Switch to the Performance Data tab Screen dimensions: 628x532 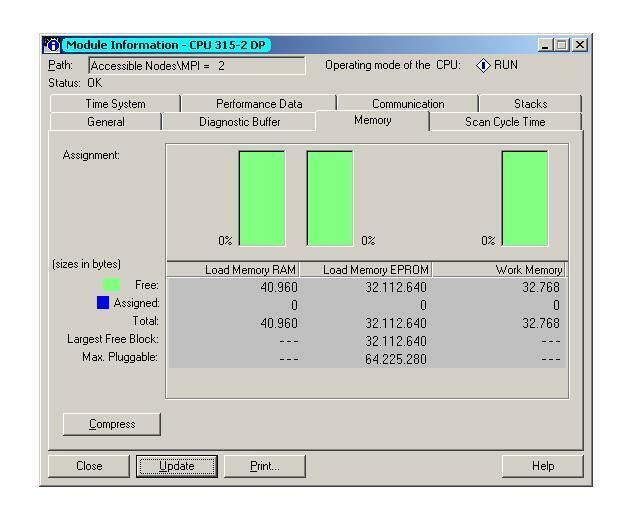259,104
